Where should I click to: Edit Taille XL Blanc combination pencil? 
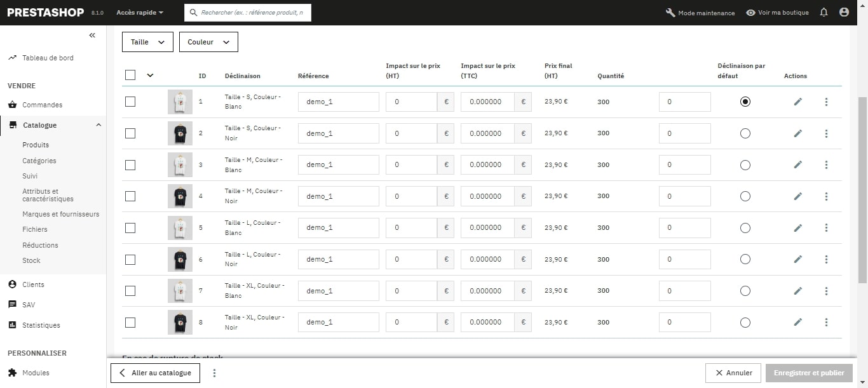click(x=798, y=291)
